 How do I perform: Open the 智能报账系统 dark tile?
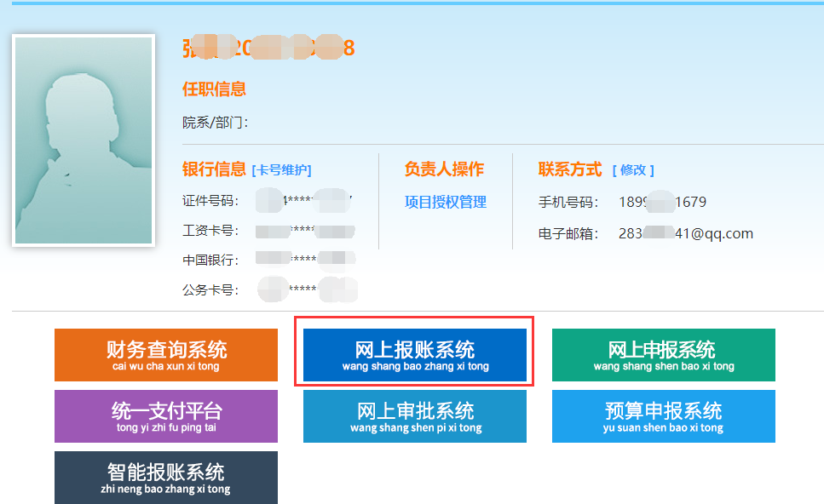[x=166, y=478]
